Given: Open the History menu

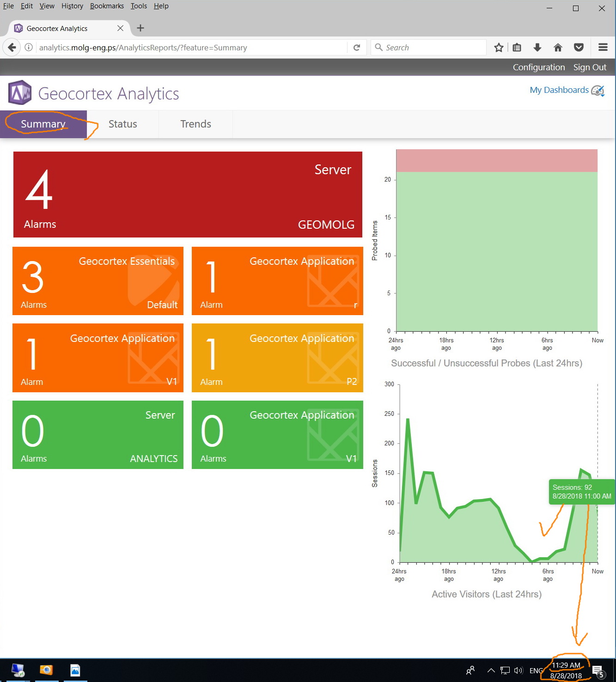Looking at the screenshot, I should [x=72, y=6].
